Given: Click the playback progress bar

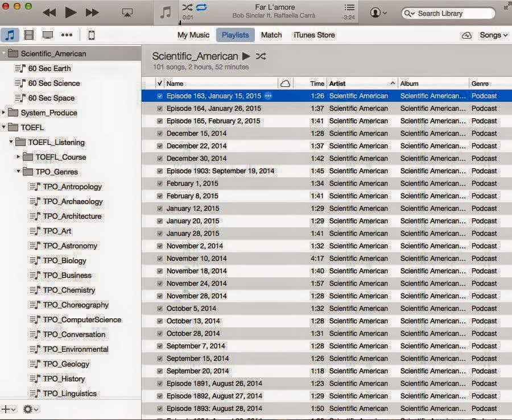Looking at the screenshot, I should (268, 23).
